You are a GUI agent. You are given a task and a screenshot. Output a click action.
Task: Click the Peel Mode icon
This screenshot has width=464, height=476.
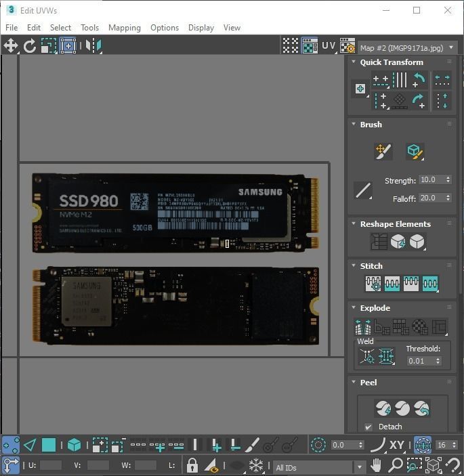coord(402,408)
